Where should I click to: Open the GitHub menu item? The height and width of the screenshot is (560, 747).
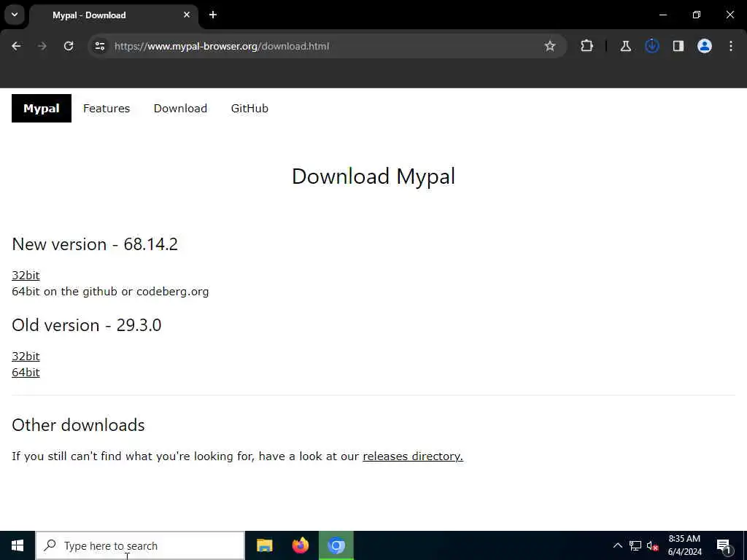249,109
